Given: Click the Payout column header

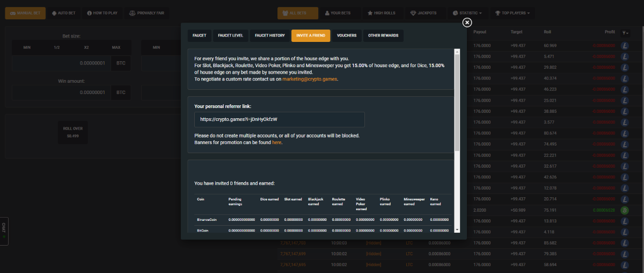Looking at the screenshot, I should 480,32.
